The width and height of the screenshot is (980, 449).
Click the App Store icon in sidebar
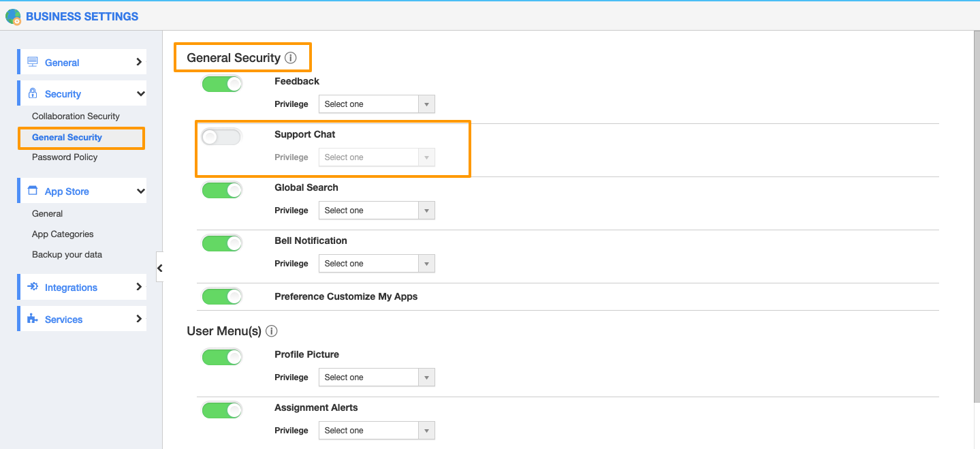(x=33, y=191)
